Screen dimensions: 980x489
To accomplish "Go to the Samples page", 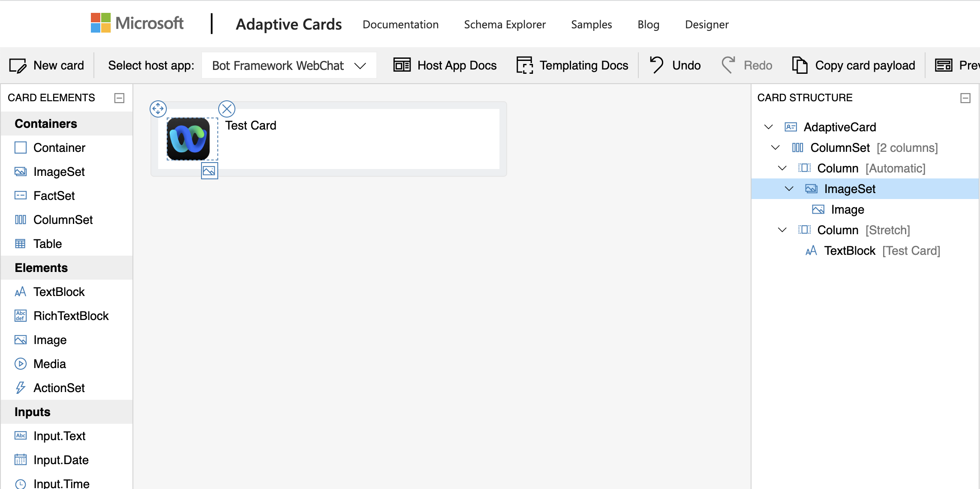I will coord(591,24).
